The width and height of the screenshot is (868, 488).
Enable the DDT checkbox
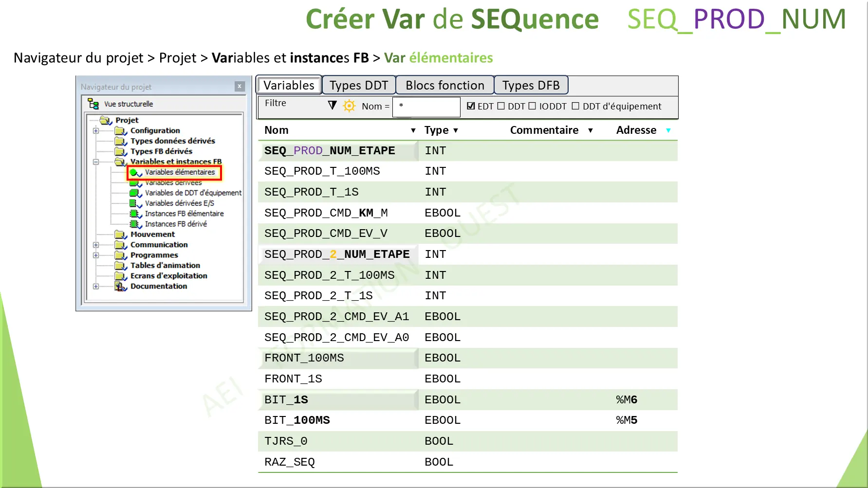[x=500, y=106]
